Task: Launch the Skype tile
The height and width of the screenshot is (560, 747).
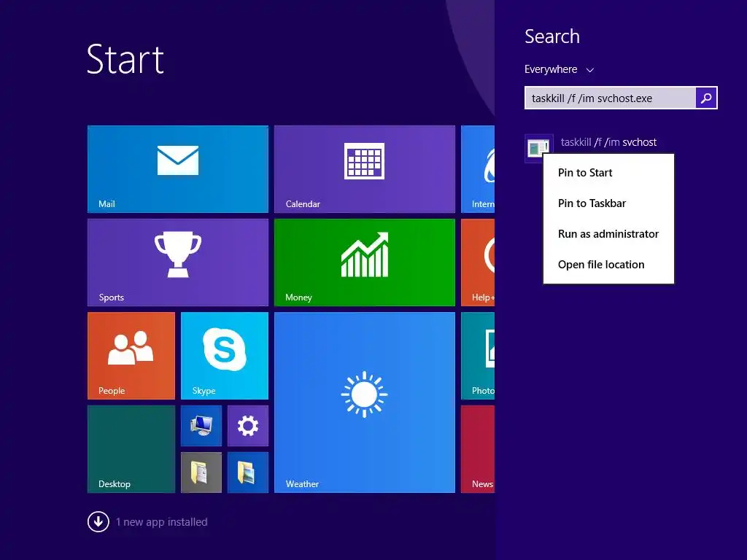Action: click(x=225, y=356)
